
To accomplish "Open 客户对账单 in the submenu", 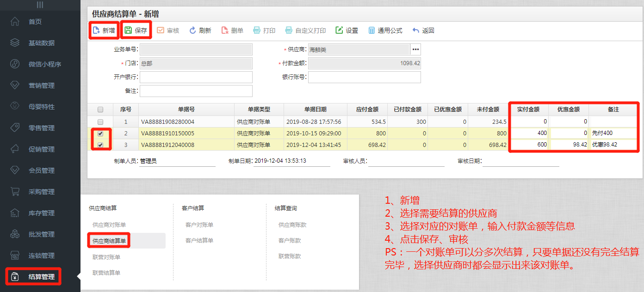I will coord(199,225).
